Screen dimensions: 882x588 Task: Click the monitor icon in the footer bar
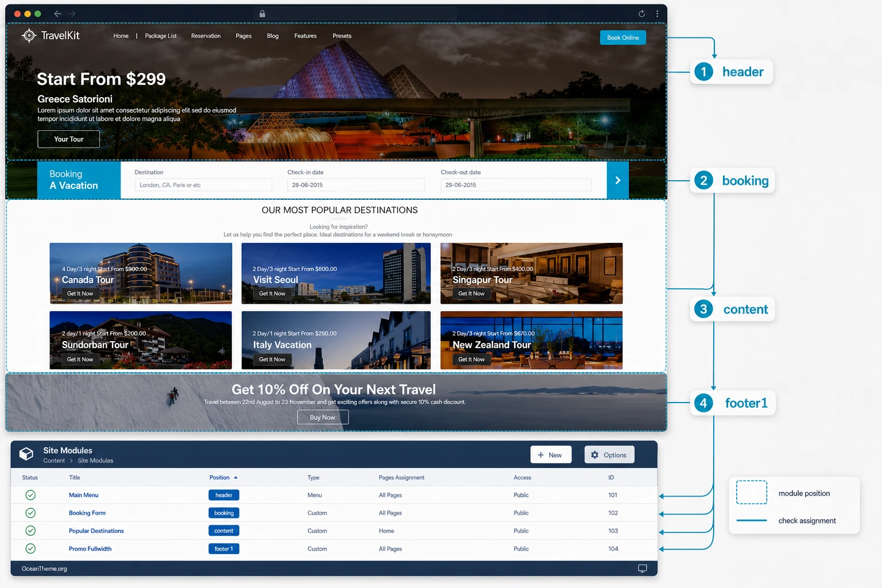coord(643,568)
